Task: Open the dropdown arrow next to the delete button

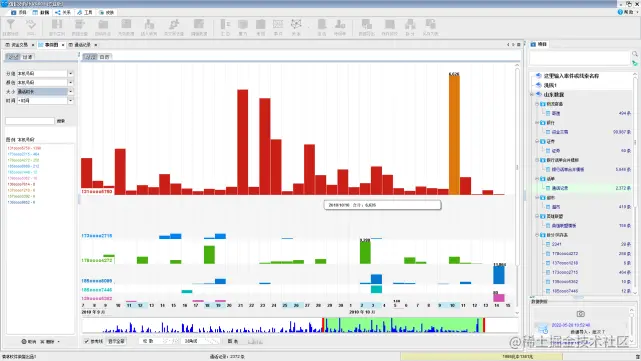Action: 58,341
